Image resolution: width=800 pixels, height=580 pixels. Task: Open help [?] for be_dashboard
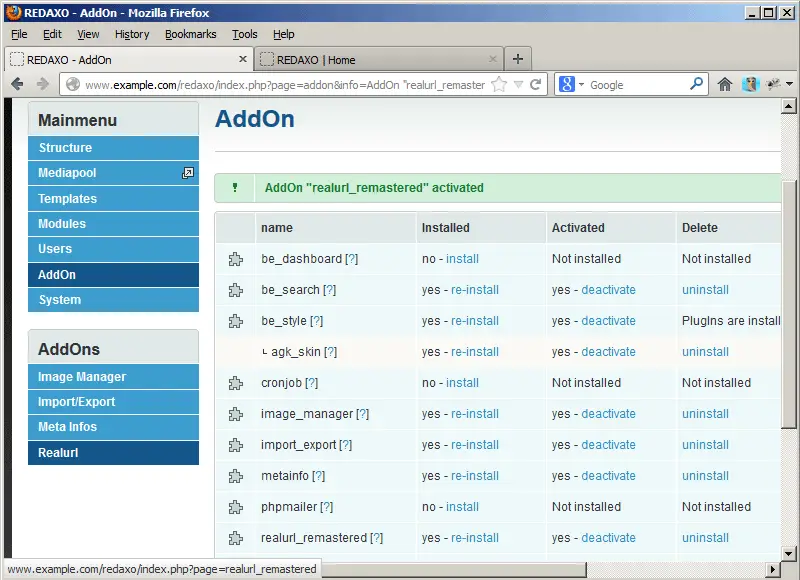tap(352, 259)
